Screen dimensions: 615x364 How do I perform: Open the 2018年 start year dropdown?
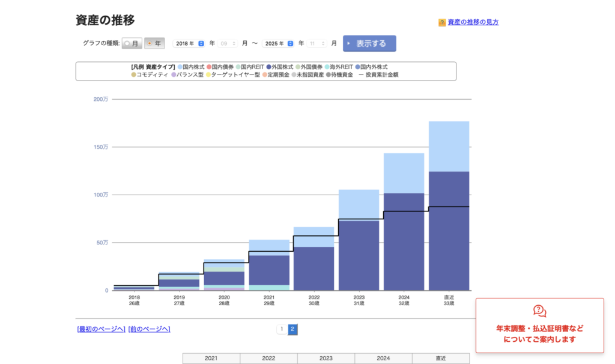(x=189, y=44)
